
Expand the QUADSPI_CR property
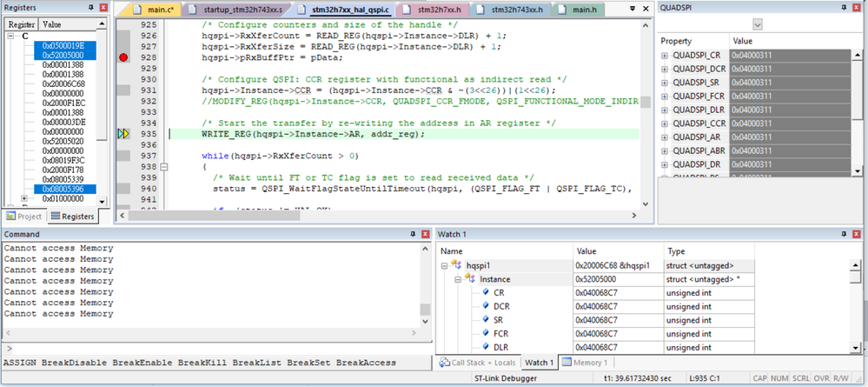(x=665, y=56)
